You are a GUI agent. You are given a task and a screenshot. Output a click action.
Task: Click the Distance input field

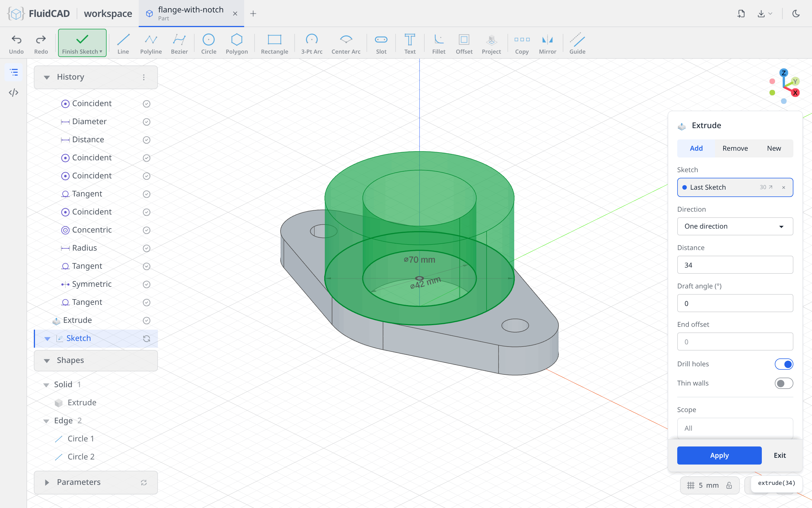pyautogui.click(x=735, y=265)
